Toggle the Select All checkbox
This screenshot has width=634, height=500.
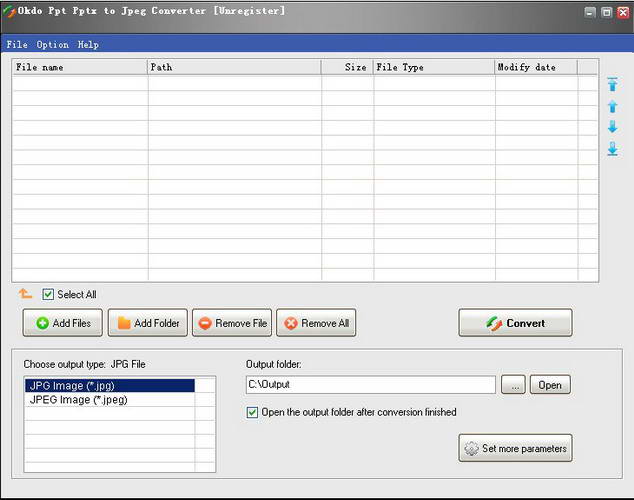click(x=48, y=294)
